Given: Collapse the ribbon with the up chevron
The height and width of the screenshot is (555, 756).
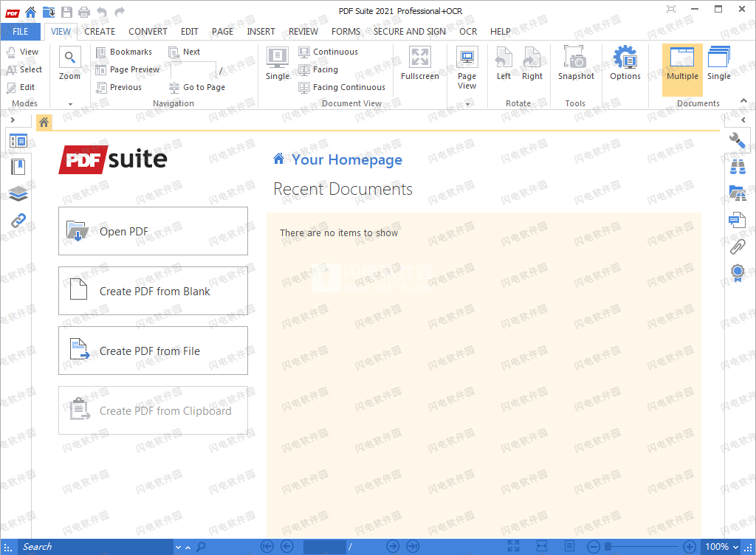Looking at the screenshot, I should (x=744, y=100).
